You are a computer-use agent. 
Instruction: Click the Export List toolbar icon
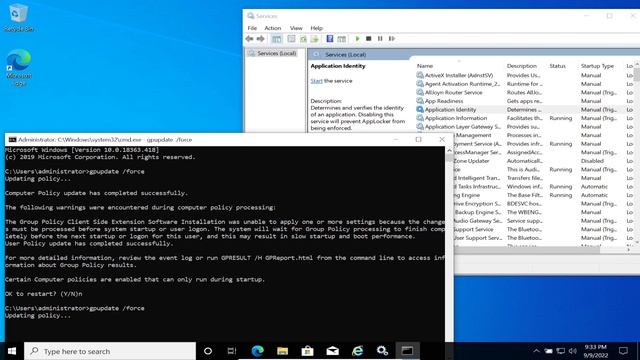314,39
